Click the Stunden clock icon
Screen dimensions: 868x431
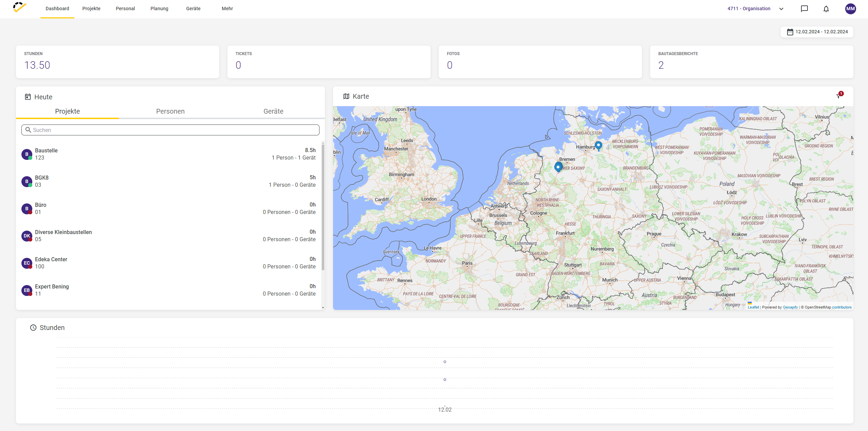pyautogui.click(x=33, y=328)
